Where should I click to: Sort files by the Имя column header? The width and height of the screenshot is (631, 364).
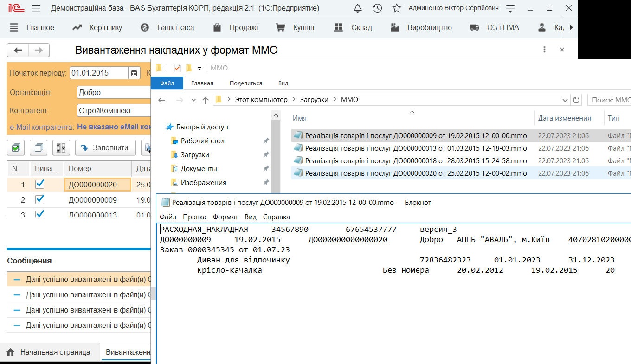coord(300,118)
